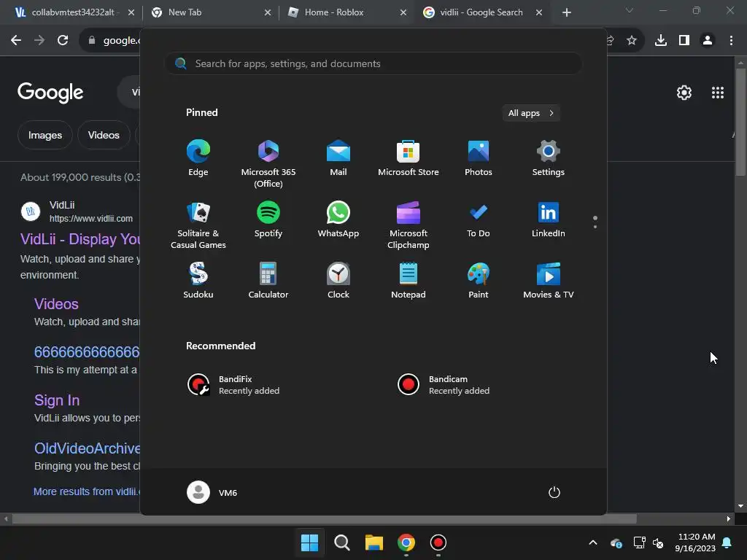This screenshot has height=560, width=747.
Task: Open the Mail app
Action: pyautogui.click(x=338, y=158)
